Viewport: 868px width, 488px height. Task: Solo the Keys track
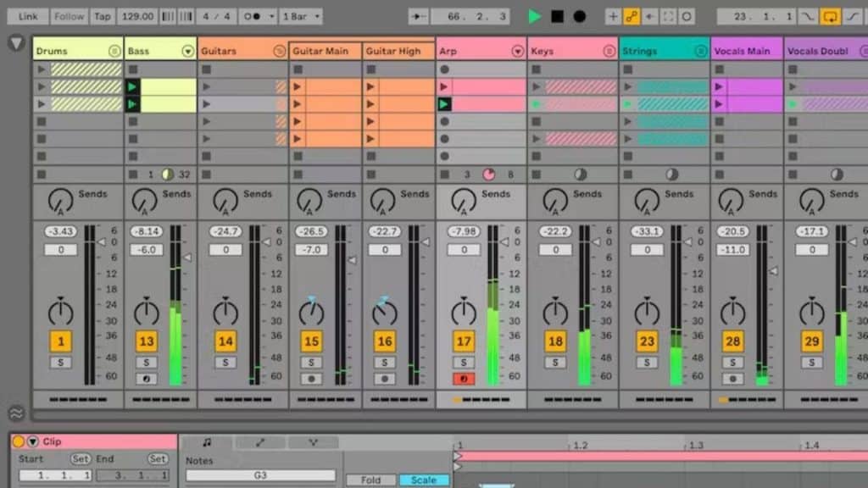(x=555, y=362)
